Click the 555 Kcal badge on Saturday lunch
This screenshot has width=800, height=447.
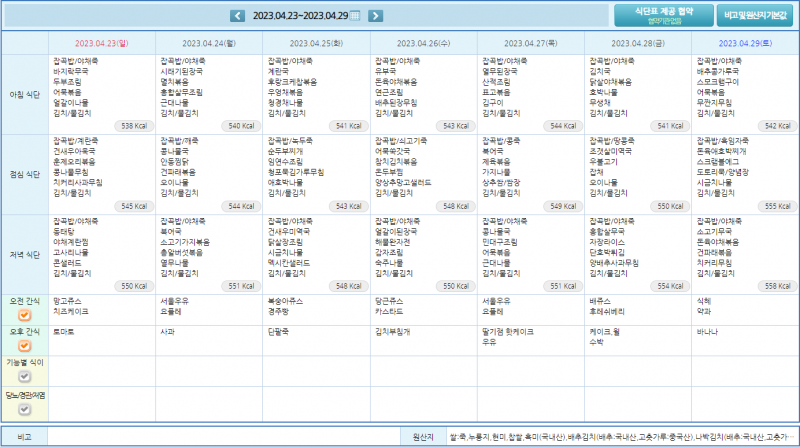776,206
